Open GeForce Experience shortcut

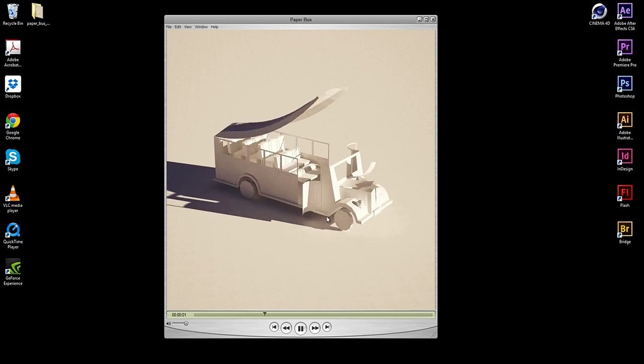point(13,272)
